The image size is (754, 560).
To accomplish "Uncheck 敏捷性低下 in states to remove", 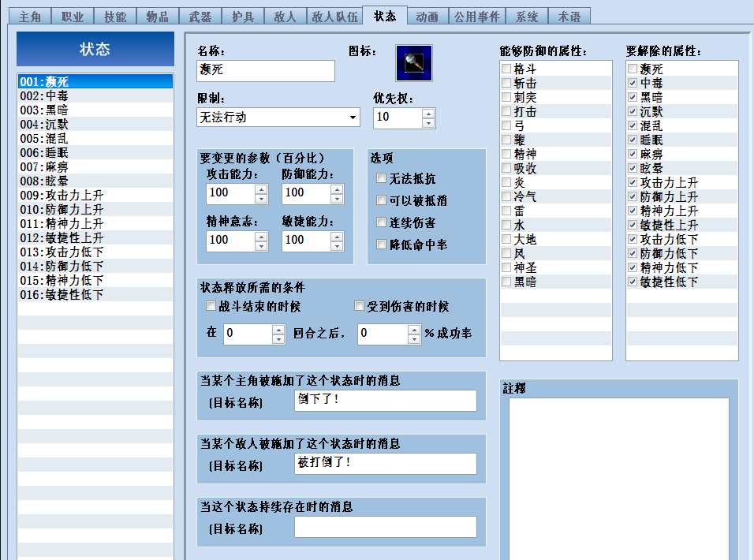I will pos(633,282).
